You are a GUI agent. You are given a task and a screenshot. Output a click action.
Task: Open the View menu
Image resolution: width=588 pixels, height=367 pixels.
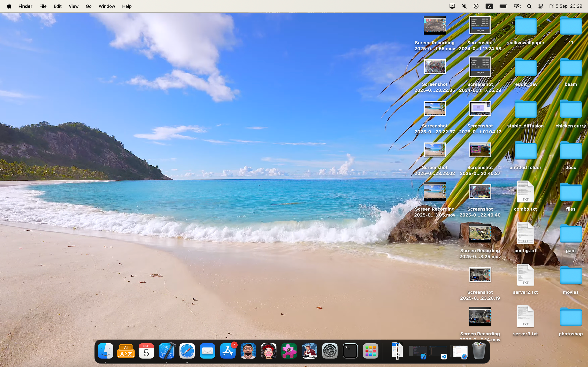click(73, 6)
